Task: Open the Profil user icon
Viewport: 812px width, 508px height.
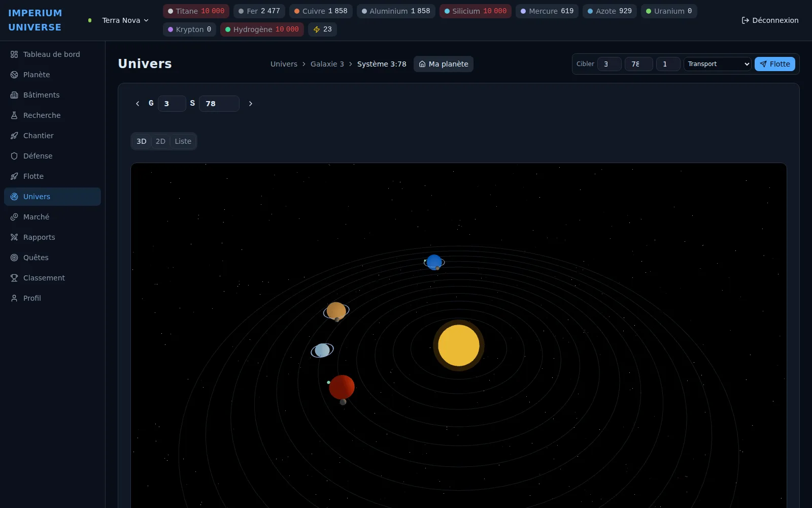Action: pyautogui.click(x=14, y=298)
